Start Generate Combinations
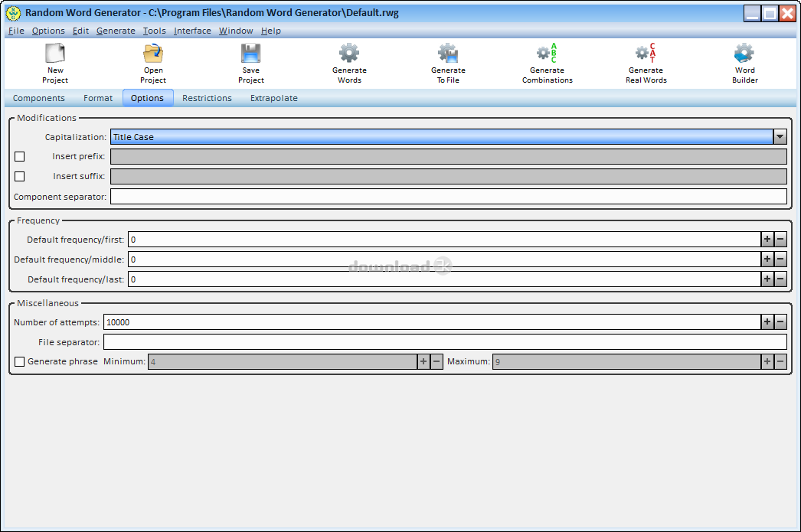The width and height of the screenshot is (801, 532). (547, 61)
